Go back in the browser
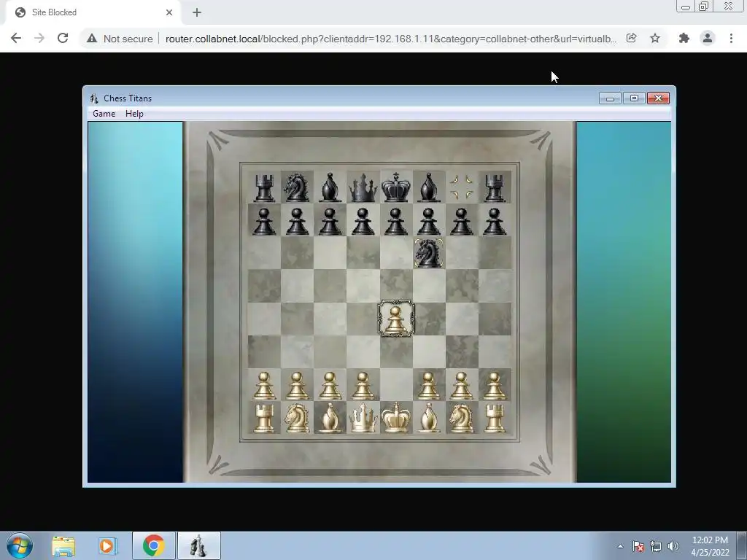Screen dimensions: 747x560 (x=16, y=38)
